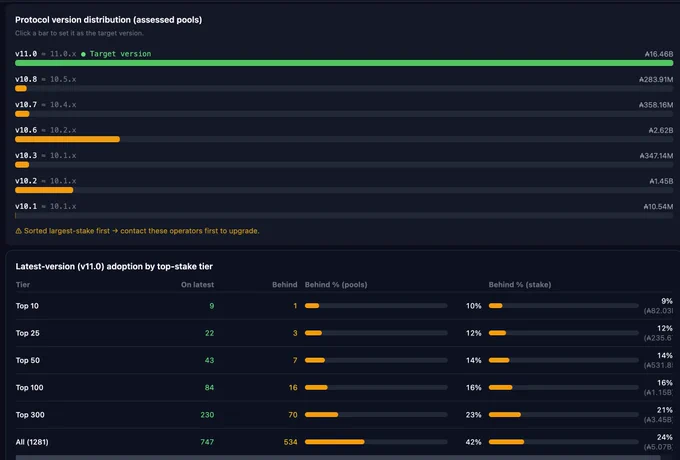Click the 'v10.1' version label
The width and height of the screenshot is (680, 460).
point(26,206)
